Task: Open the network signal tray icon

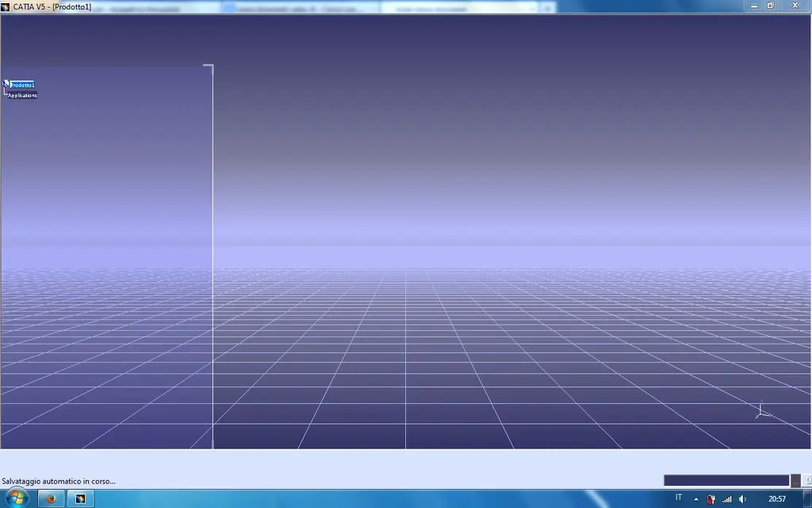Action: tap(727, 499)
